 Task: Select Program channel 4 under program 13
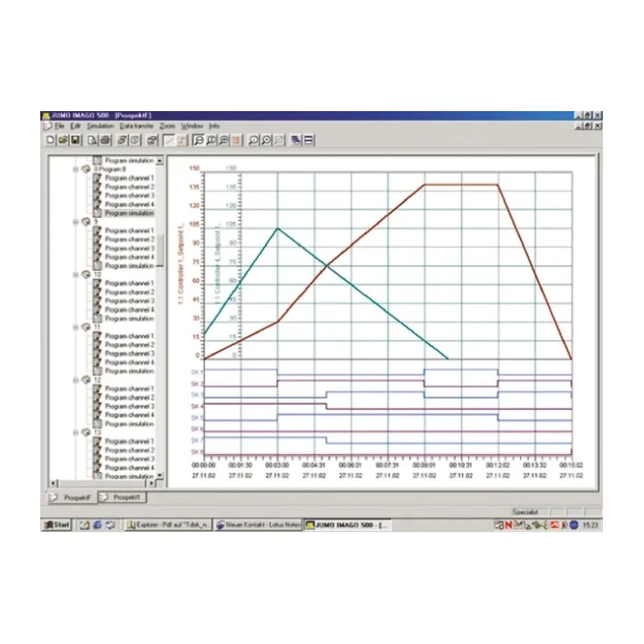(130, 468)
